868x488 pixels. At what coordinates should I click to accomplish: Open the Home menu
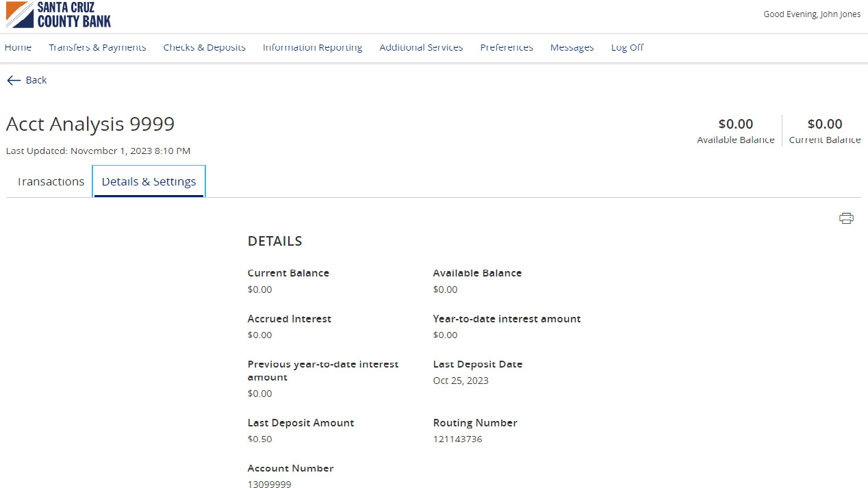tap(18, 47)
